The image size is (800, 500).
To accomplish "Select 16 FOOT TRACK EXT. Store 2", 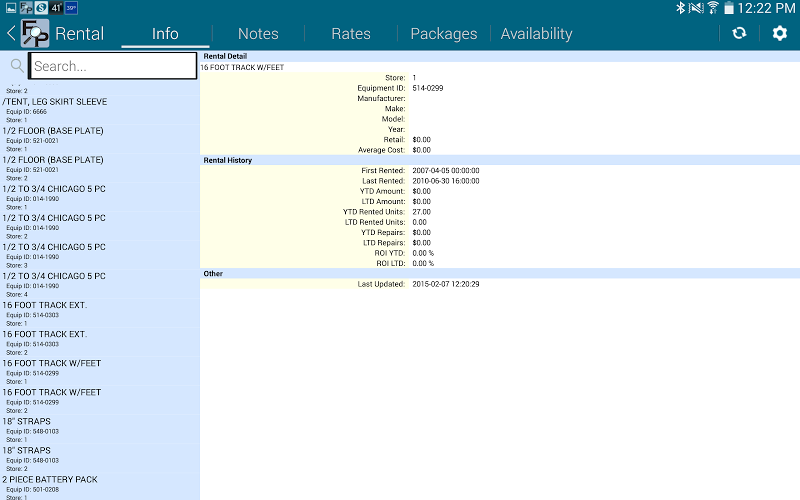I will pyautogui.click(x=99, y=343).
